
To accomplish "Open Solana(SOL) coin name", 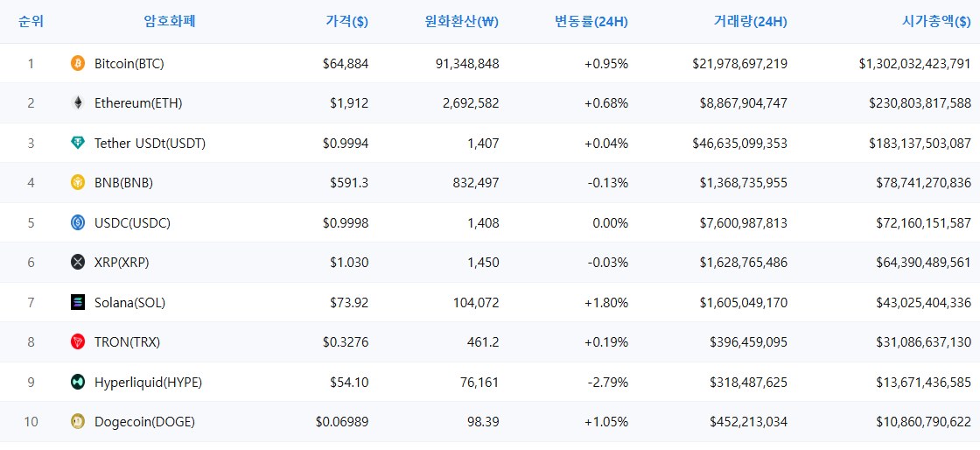I will tap(130, 303).
